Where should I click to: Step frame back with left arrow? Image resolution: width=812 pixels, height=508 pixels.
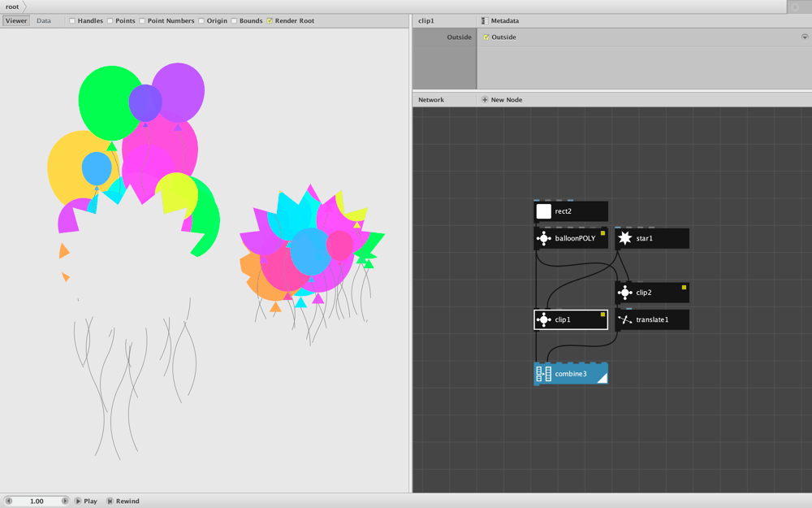(8, 501)
